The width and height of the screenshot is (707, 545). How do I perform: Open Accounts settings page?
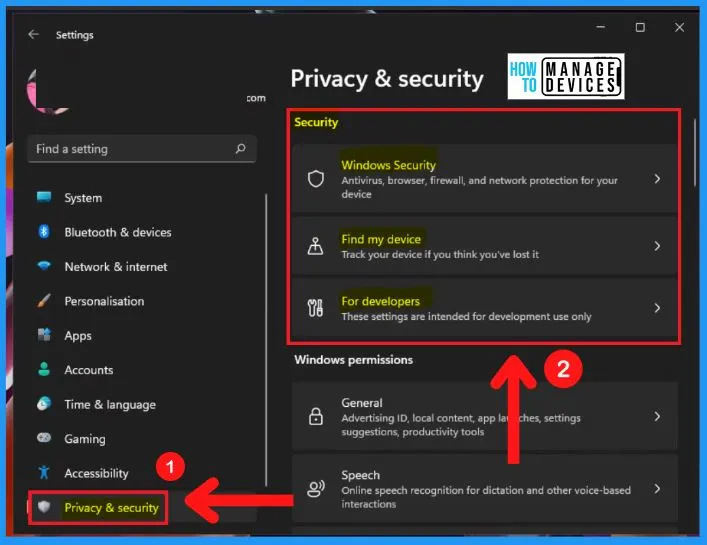pyautogui.click(x=88, y=370)
